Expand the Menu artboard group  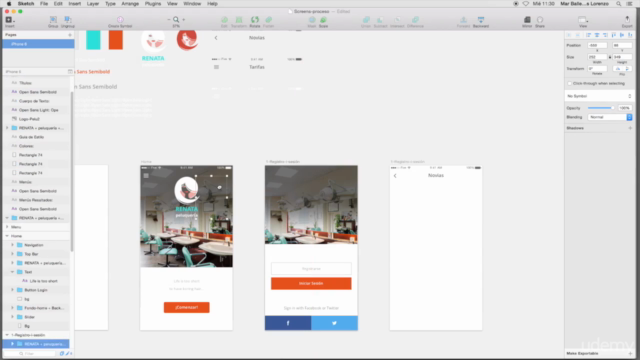click(x=7, y=227)
